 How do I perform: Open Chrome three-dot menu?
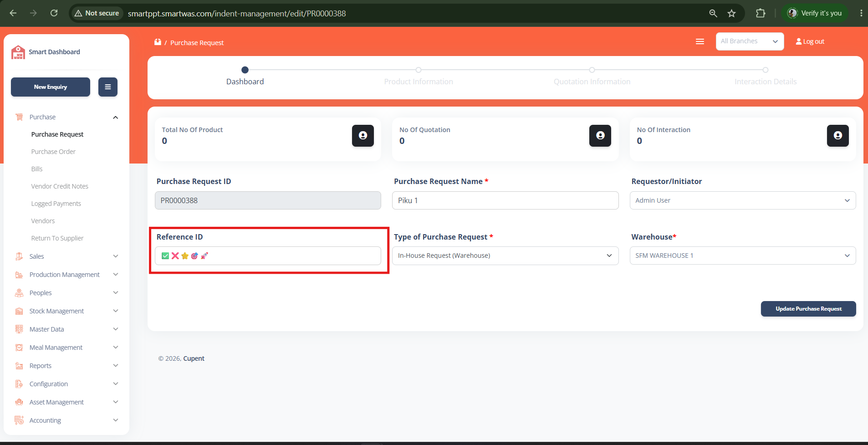(861, 13)
